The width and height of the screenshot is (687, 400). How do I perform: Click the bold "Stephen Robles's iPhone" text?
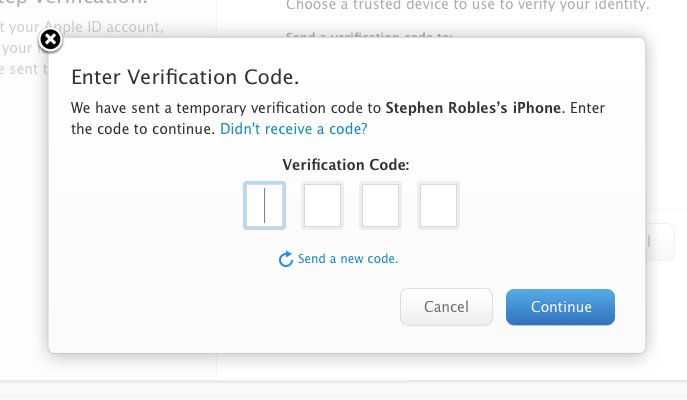[x=473, y=108]
